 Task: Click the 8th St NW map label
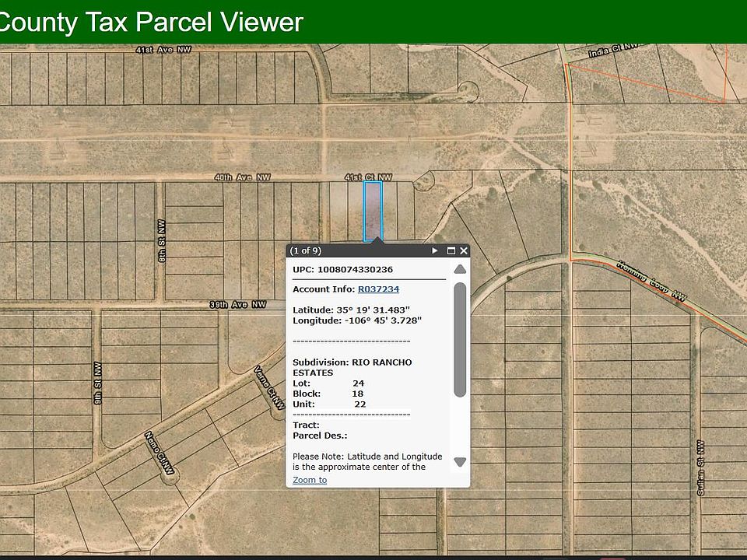click(x=162, y=240)
